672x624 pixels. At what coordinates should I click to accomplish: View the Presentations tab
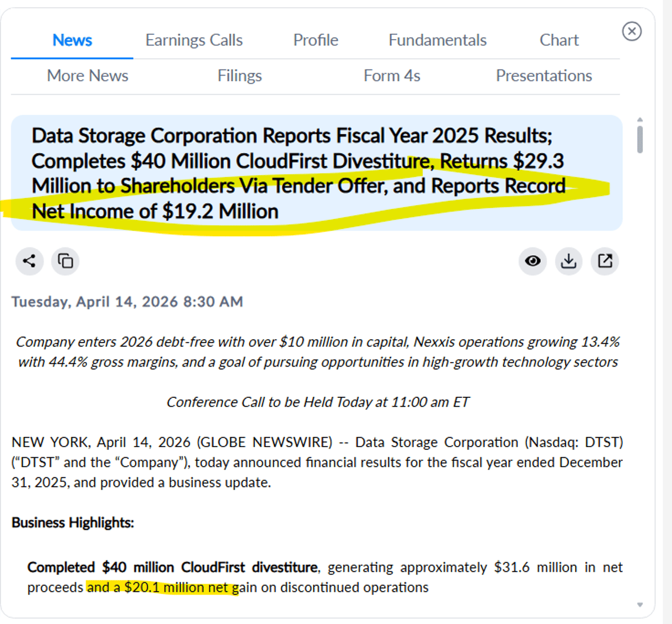(x=544, y=76)
